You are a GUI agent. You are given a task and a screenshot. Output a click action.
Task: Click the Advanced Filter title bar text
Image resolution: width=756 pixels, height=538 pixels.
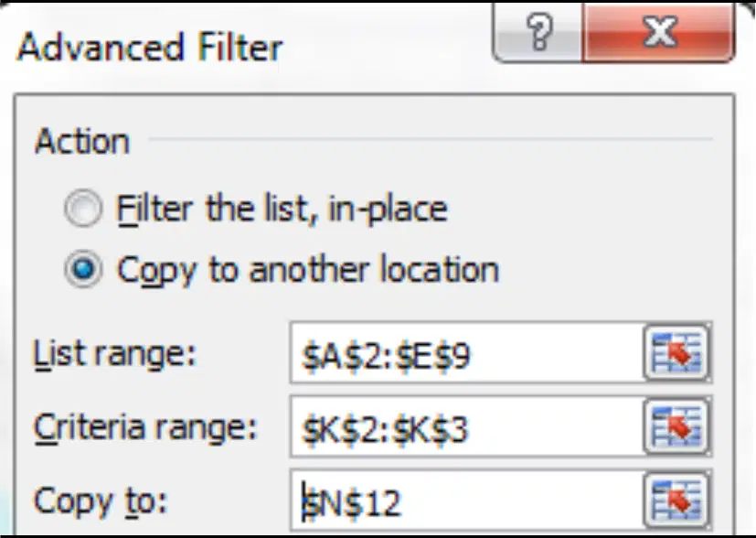tap(150, 48)
